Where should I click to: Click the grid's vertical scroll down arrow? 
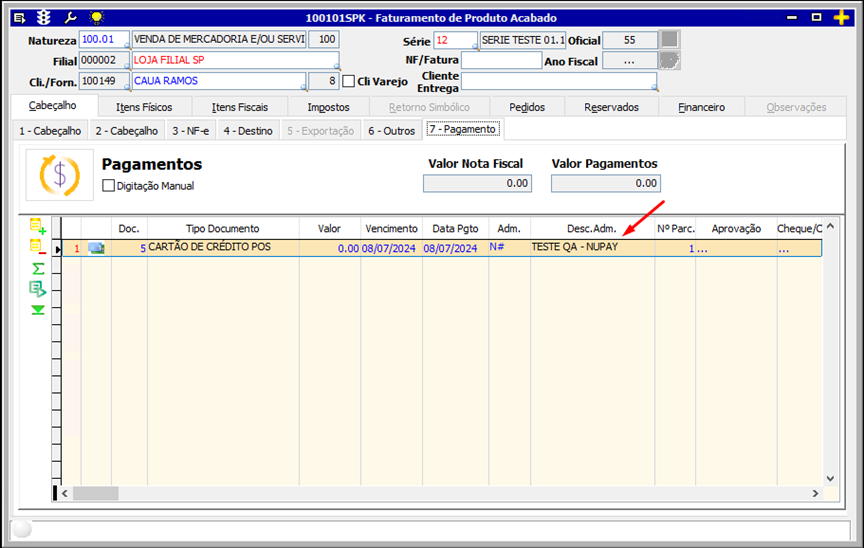[x=830, y=479]
